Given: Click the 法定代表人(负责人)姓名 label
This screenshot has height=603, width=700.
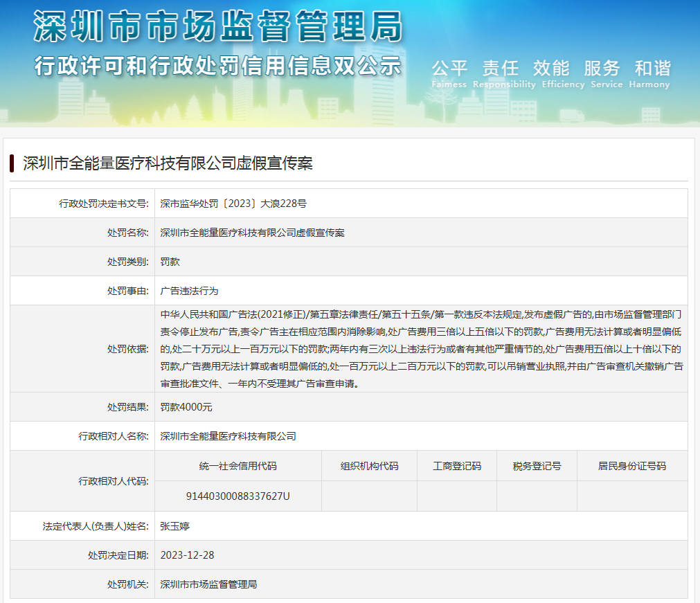Looking at the screenshot, I should (x=96, y=526).
